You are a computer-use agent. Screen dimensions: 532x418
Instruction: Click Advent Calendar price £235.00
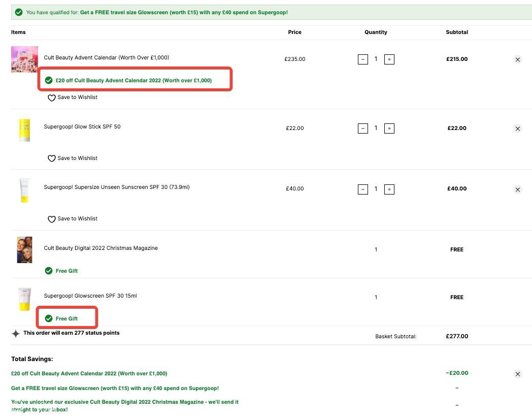(295, 59)
